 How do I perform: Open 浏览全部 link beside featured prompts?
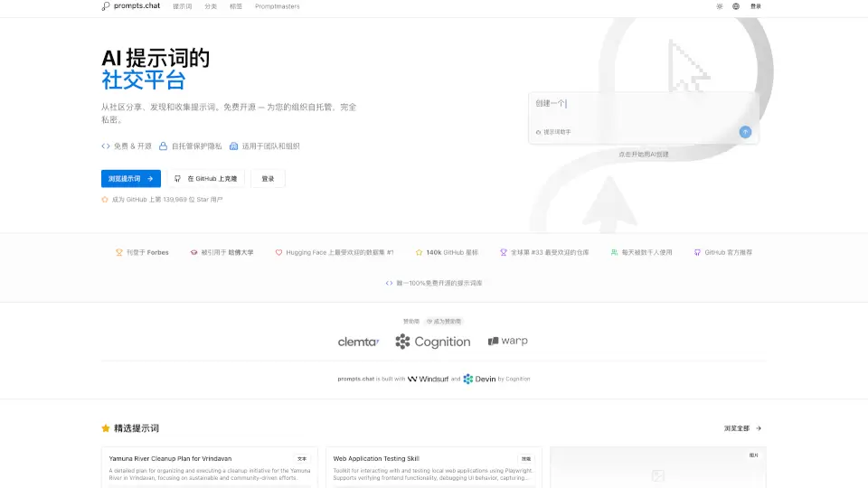click(x=742, y=428)
